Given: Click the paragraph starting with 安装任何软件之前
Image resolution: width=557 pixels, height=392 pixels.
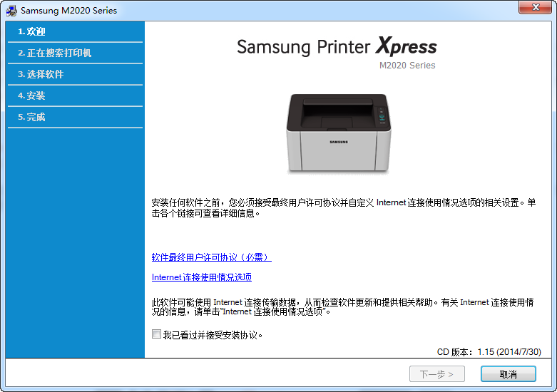Looking at the screenshot, I should click(x=343, y=207).
